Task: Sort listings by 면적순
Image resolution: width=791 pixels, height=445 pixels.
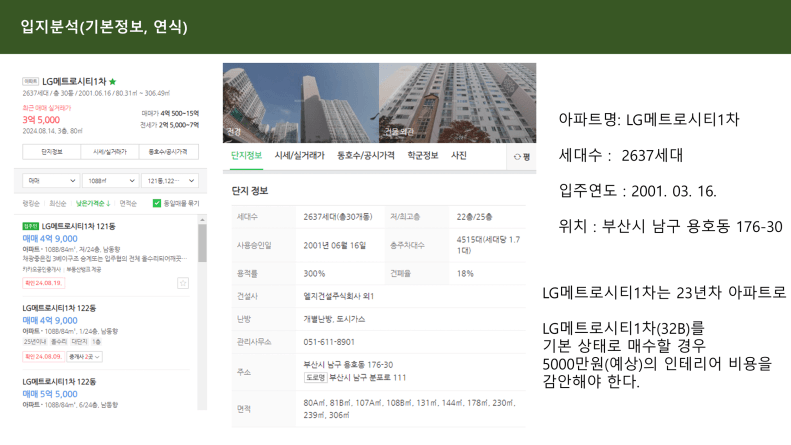Action: point(128,203)
